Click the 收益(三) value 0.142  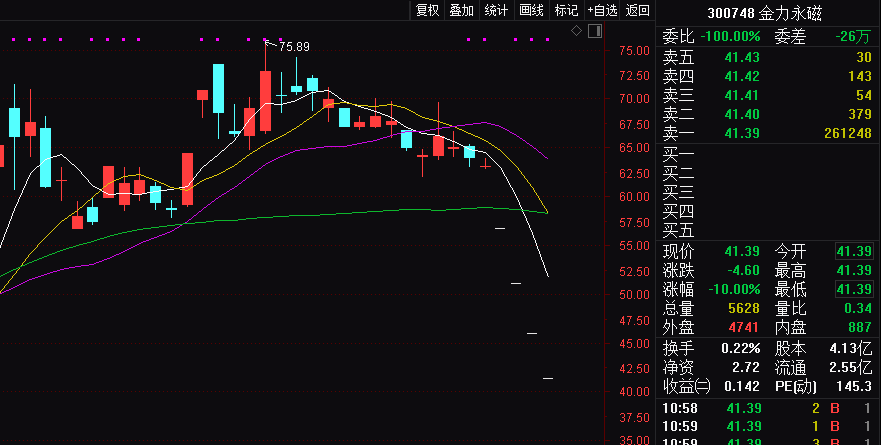tap(742, 387)
